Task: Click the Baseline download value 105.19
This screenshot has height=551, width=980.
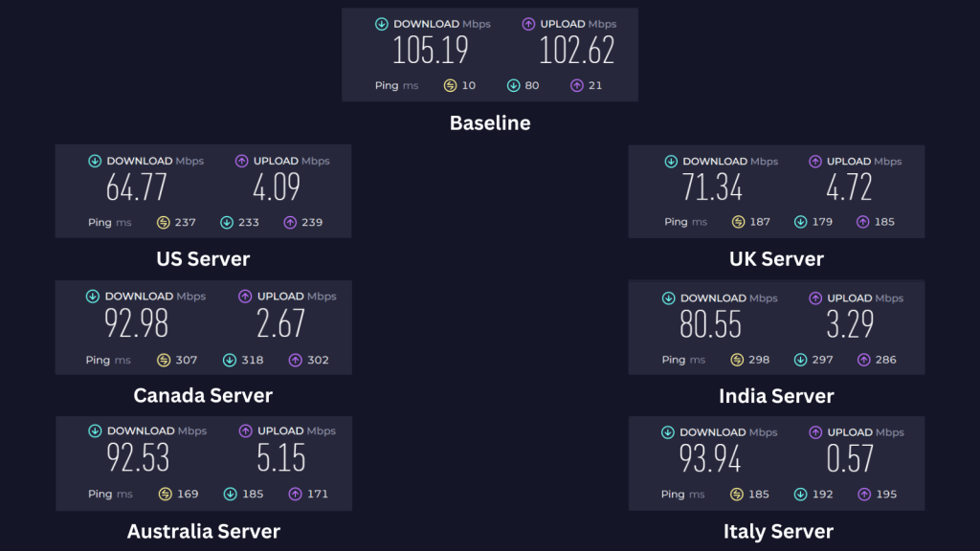Action: [x=431, y=51]
